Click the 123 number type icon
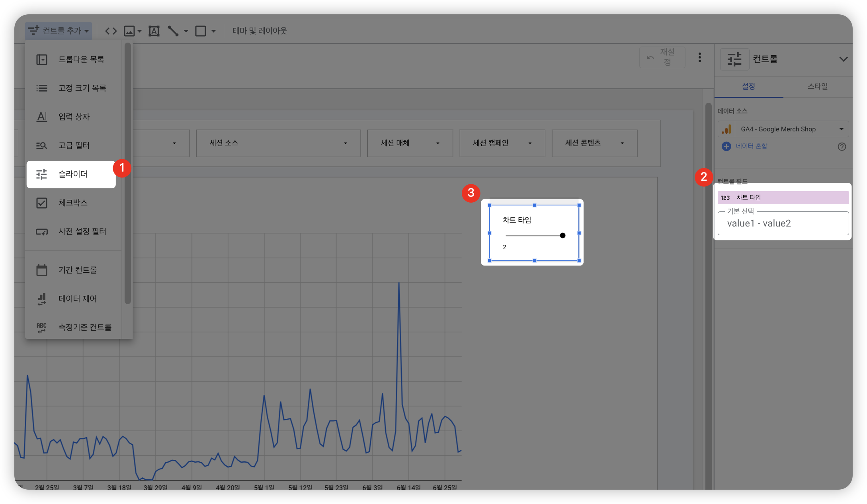This screenshot has width=867, height=504. click(725, 198)
